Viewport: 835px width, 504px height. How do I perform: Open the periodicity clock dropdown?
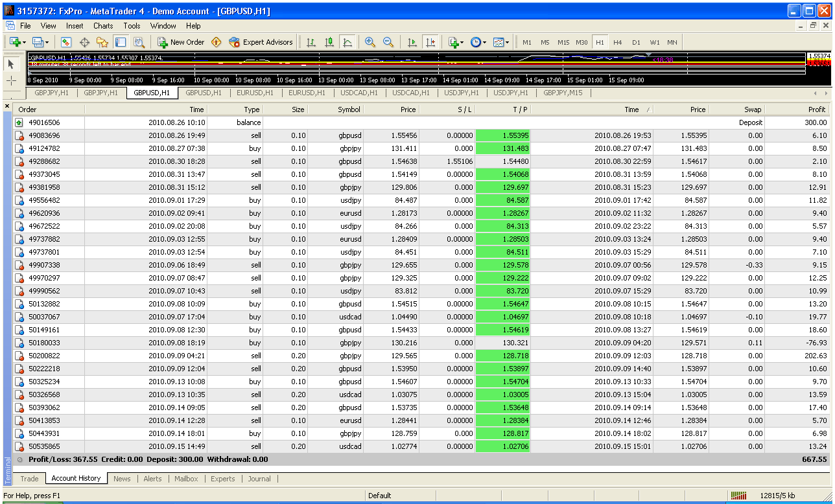click(x=484, y=42)
